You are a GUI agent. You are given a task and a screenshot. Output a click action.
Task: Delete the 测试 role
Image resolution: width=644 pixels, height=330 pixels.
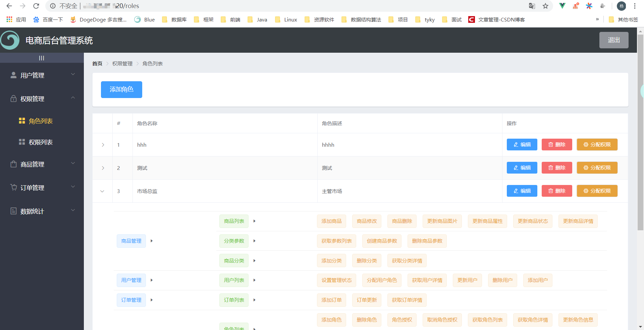557,168
